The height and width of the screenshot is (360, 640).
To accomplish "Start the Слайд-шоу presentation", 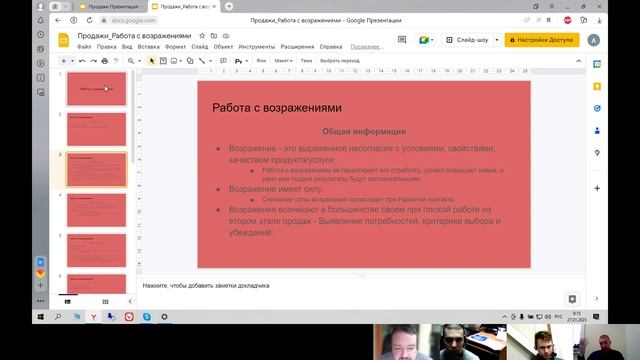I will tap(468, 40).
